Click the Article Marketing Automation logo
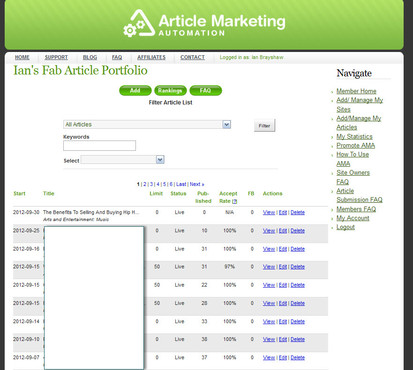The height and width of the screenshot is (370, 413). (x=204, y=23)
